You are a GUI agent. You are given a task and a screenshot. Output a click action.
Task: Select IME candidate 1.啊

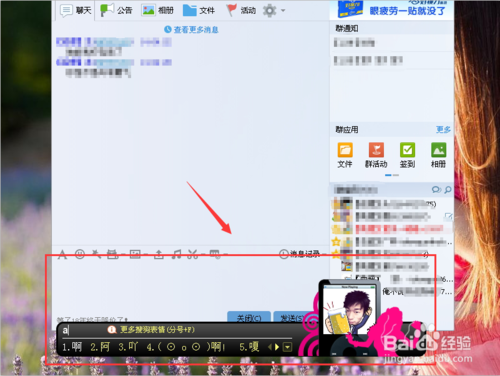click(72, 347)
